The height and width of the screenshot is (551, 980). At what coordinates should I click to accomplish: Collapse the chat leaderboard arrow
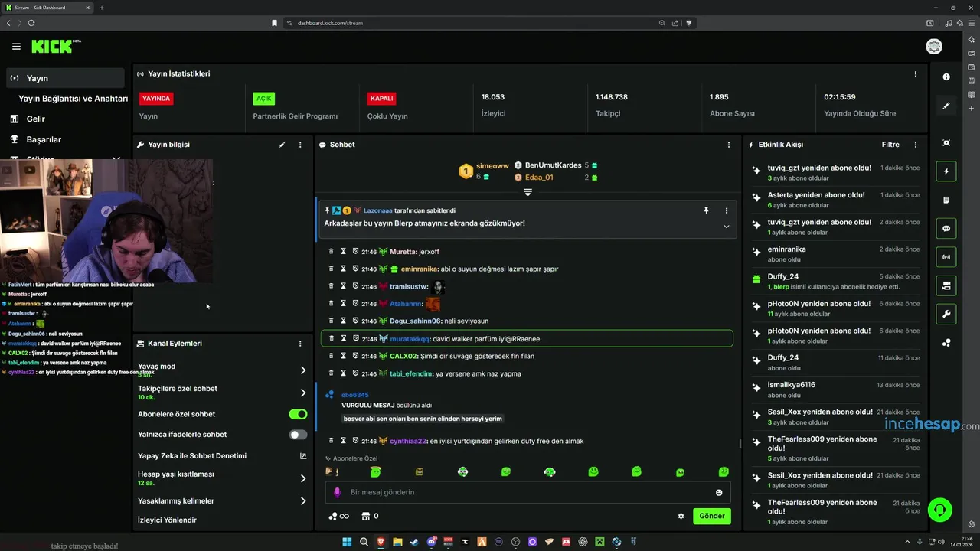528,192
